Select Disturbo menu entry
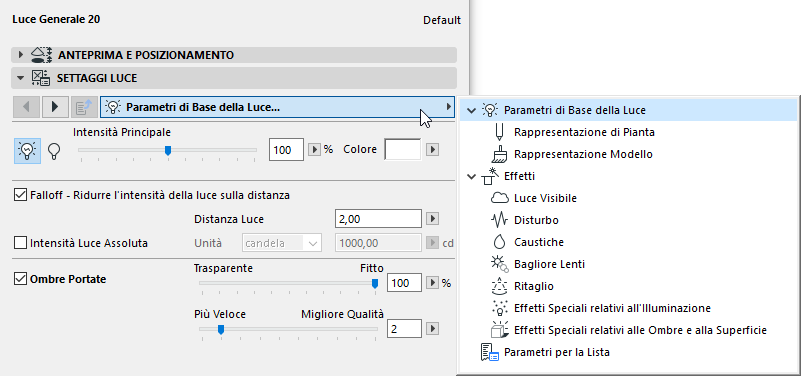 pos(536,220)
